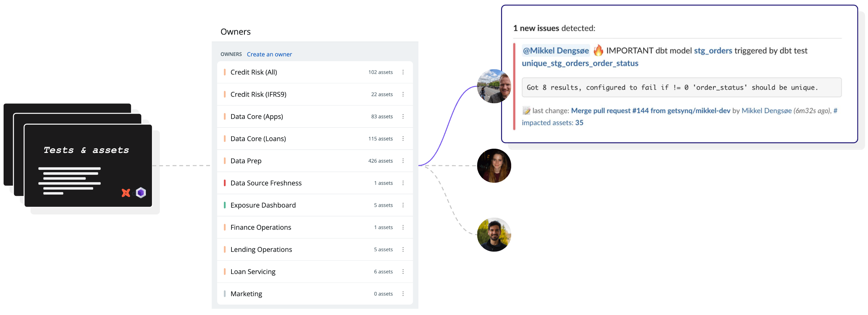Select the Lending Operations owner row
868x315 pixels.
(315, 250)
